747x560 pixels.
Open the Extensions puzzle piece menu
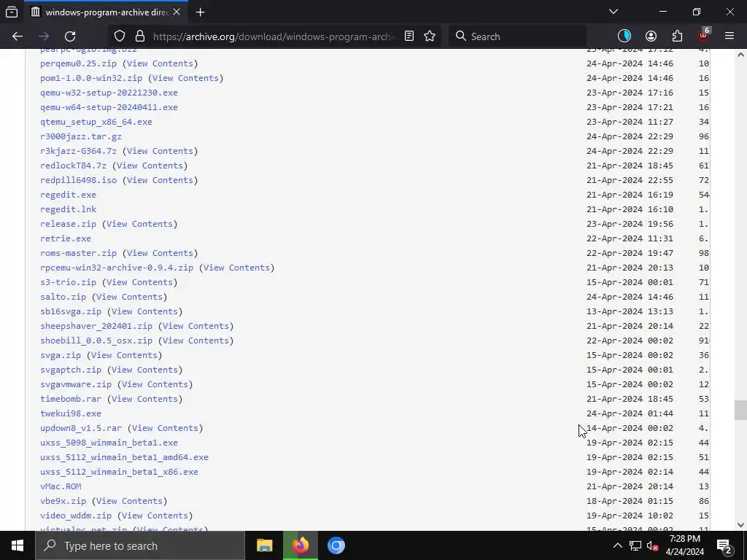[x=677, y=36]
